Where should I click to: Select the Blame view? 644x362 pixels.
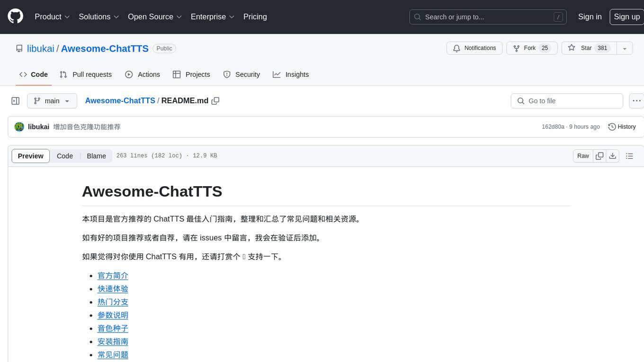(x=96, y=156)
